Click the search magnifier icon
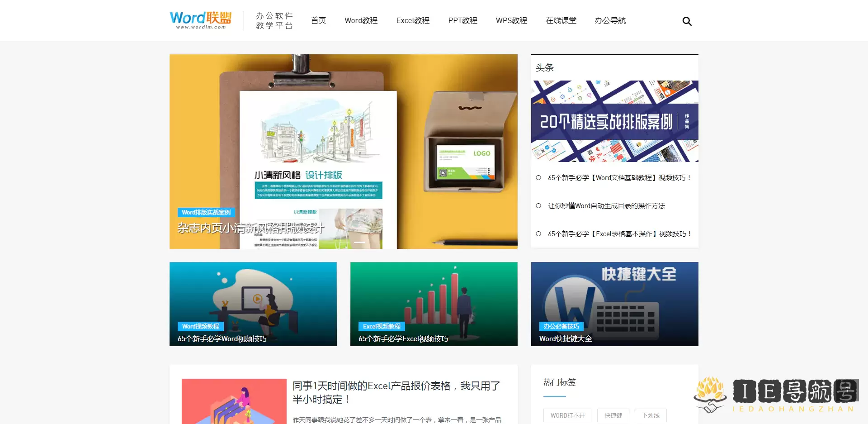 point(687,21)
